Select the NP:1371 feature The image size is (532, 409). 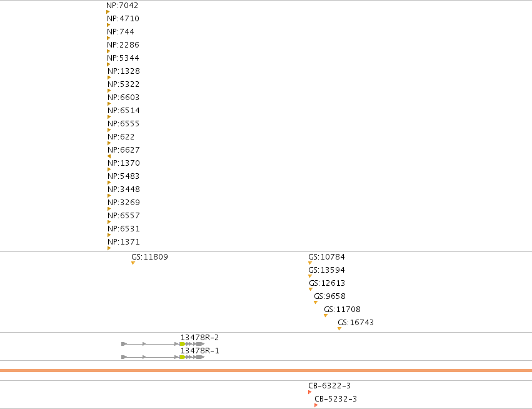click(124, 242)
